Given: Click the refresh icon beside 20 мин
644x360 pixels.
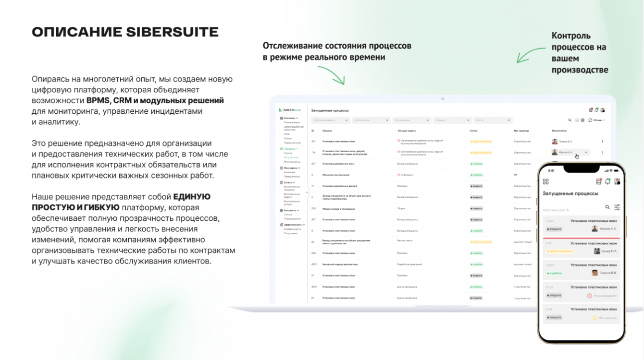Looking at the screenshot, I should coord(590,120).
